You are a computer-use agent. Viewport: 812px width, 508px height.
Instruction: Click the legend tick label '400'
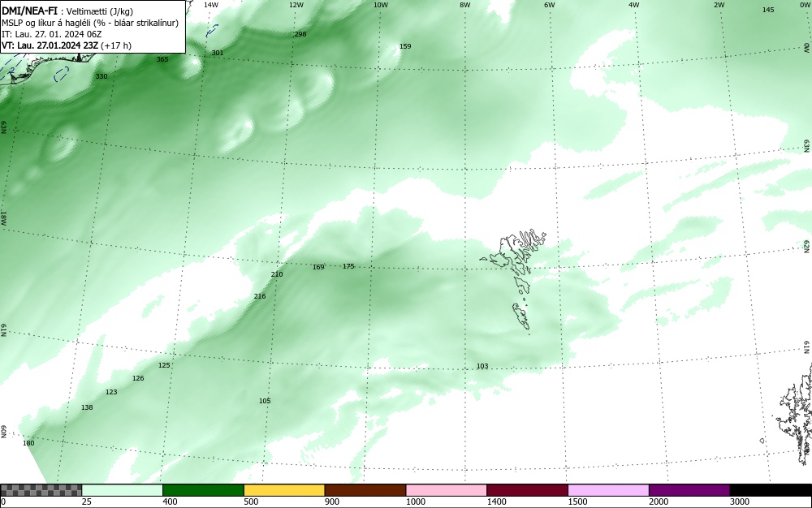(170, 502)
